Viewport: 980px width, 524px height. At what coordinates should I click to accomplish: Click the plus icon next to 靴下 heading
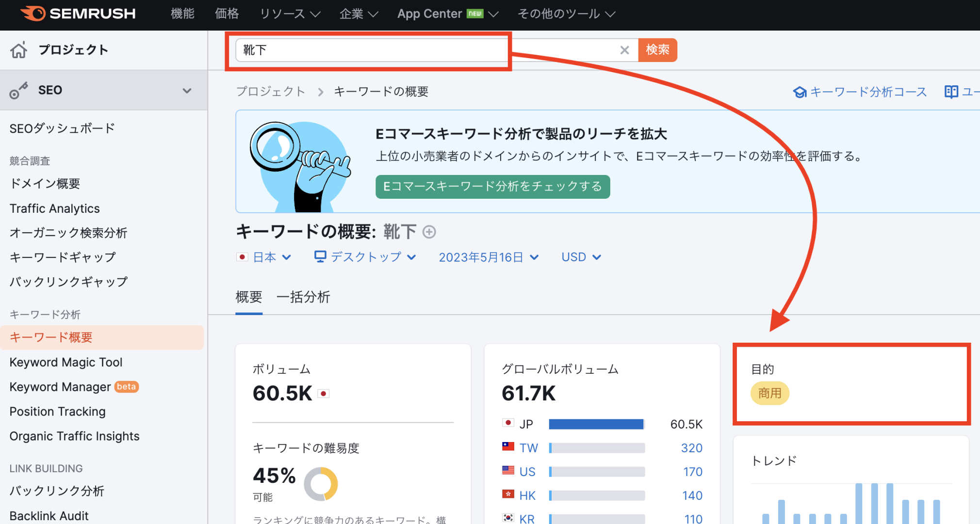click(429, 232)
